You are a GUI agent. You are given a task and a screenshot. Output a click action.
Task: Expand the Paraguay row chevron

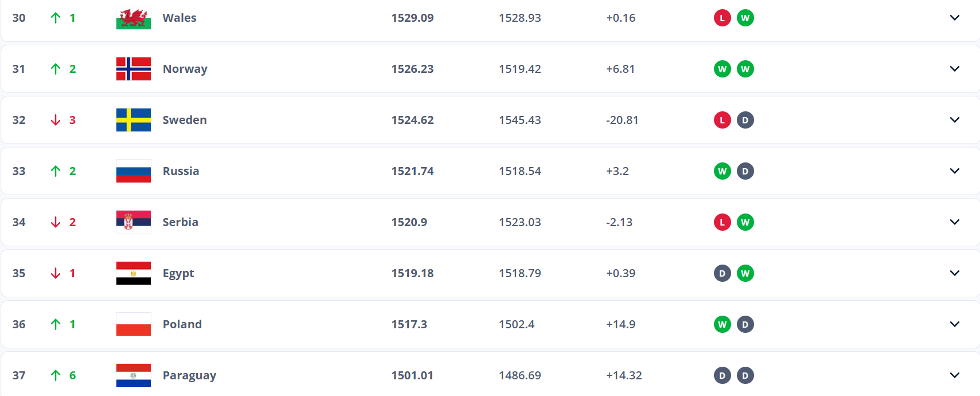coord(954,375)
